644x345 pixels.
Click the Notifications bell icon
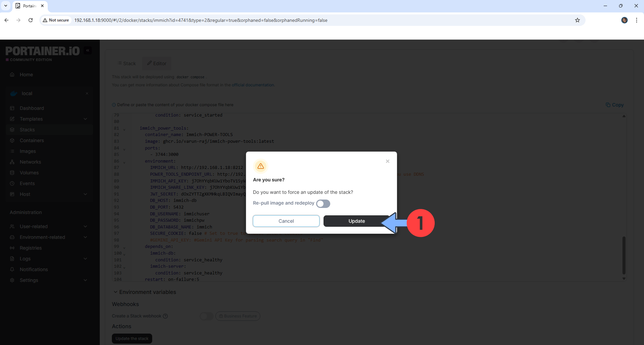(x=12, y=269)
